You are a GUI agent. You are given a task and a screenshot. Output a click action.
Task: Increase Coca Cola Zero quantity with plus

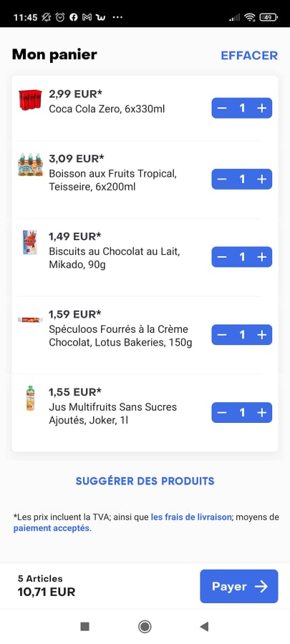tap(261, 108)
